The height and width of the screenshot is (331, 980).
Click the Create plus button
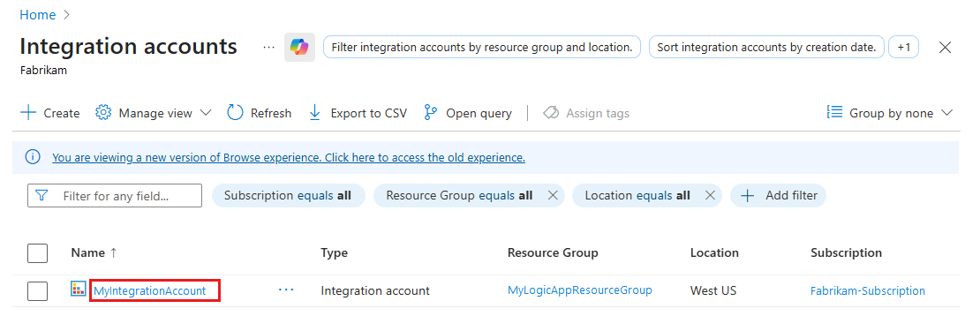click(50, 113)
